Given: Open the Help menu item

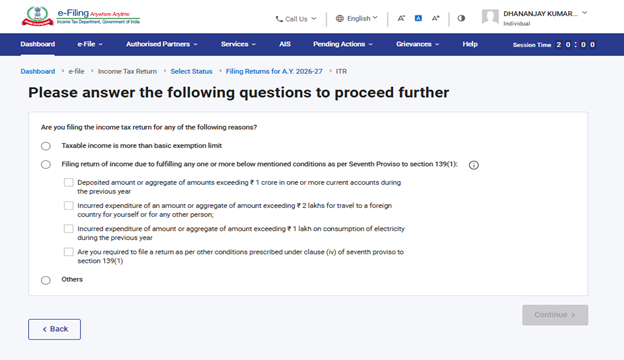Looking at the screenshot, I should pyautogui.click(x=470, y=44).
